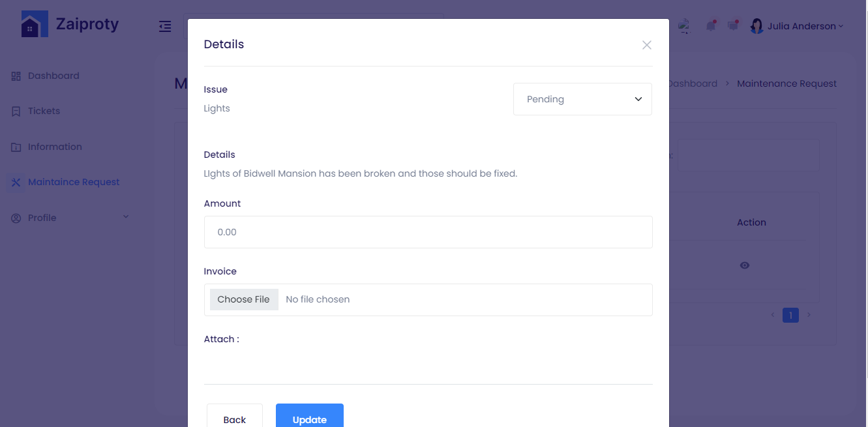Image resolution: width=868 pixels, height=427 pixels.
Task: Close the Details dialog with X
Action: pos(646,45)
